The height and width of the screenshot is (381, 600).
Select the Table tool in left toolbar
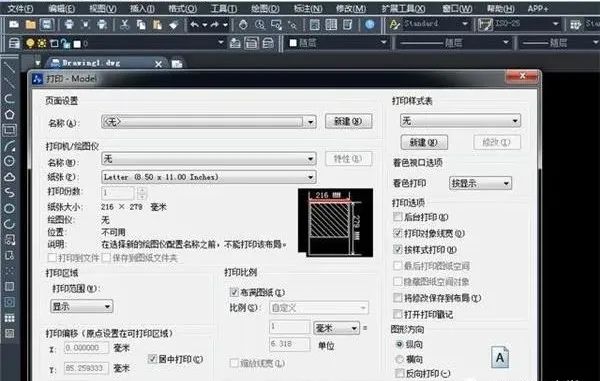(9, 318)
